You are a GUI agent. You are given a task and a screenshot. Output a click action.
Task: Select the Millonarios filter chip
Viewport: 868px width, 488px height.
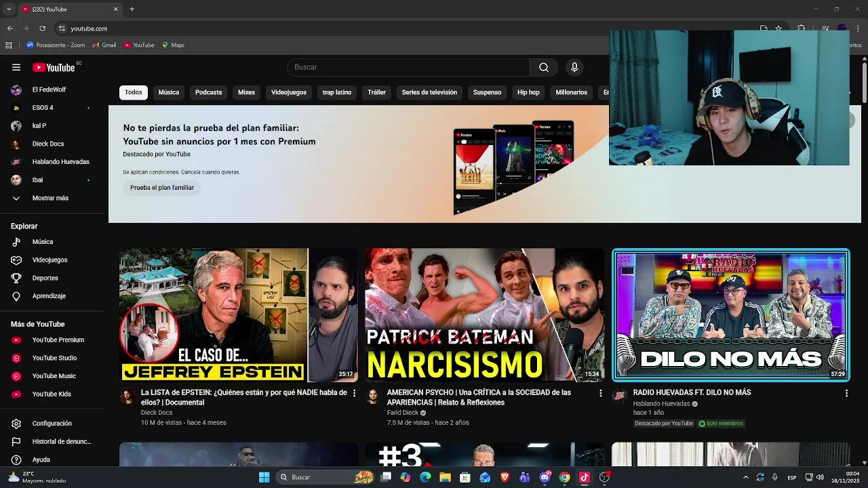tap(572, 92)
